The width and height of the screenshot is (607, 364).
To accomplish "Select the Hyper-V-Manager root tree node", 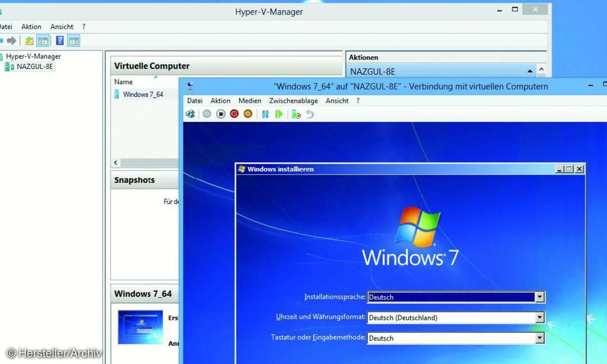I will (33, 57).
